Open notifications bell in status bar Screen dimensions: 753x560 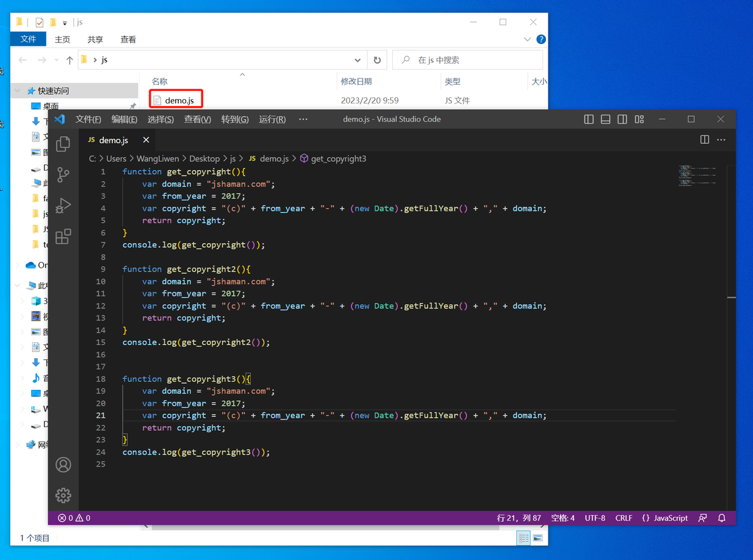tap(722, 518)
